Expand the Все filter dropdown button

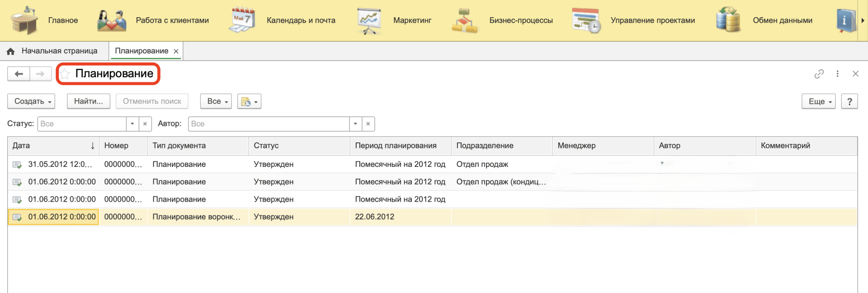tap(216, 101)
